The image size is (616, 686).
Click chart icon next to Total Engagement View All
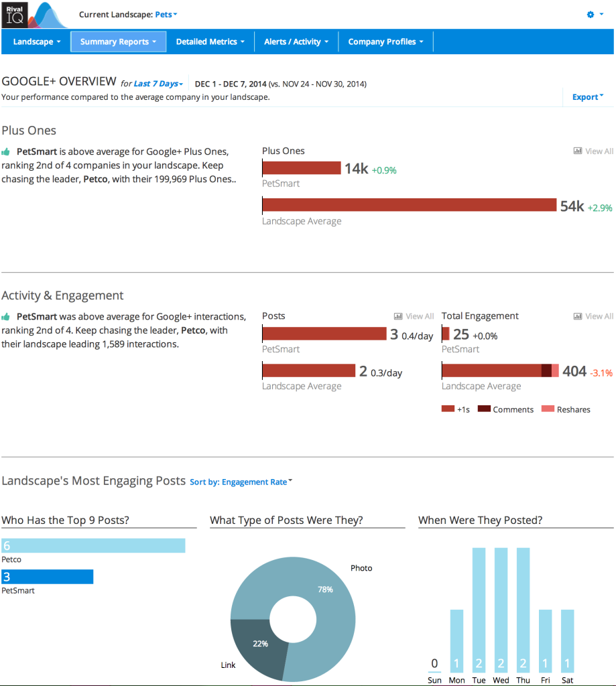point(578,316)
